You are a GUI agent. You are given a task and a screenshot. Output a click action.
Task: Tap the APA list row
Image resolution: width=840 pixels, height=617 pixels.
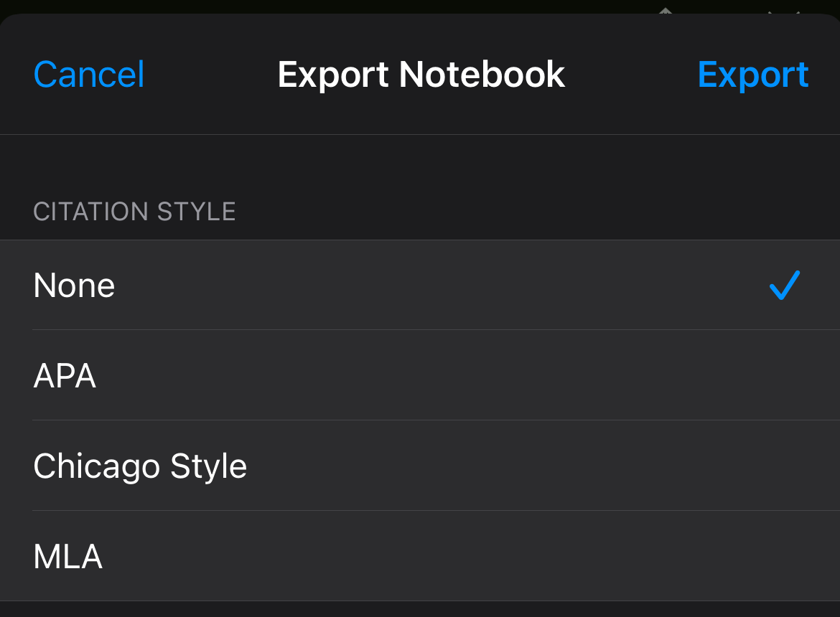point(420,376)
